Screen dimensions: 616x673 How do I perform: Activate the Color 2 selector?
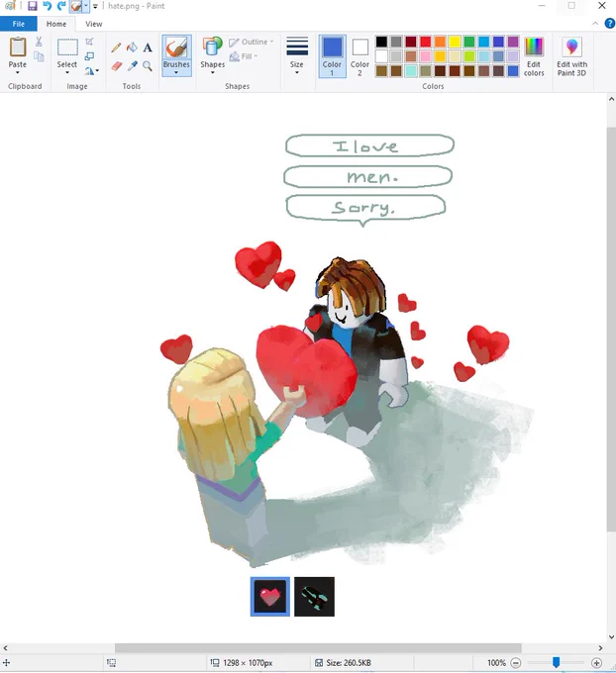[359, 56]
